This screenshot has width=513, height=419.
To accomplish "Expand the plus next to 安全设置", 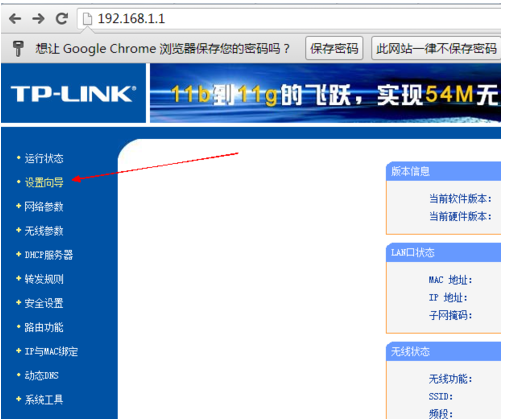I will point(19,302).
